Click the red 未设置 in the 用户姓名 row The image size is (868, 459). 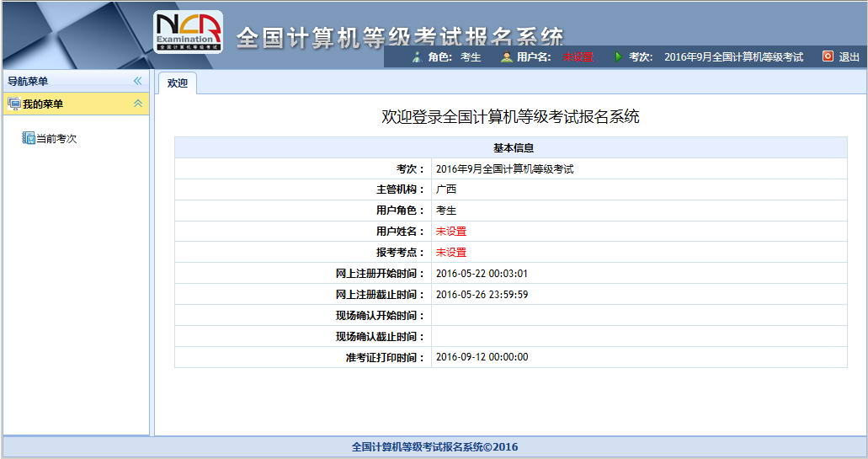tap(450, 232)
